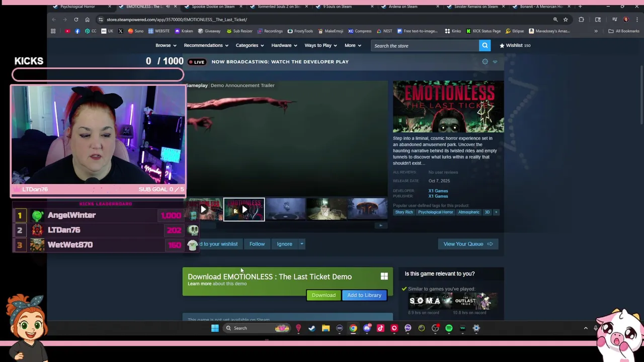
Task: Click the Windows Start button
Action: tap(215, 328)
